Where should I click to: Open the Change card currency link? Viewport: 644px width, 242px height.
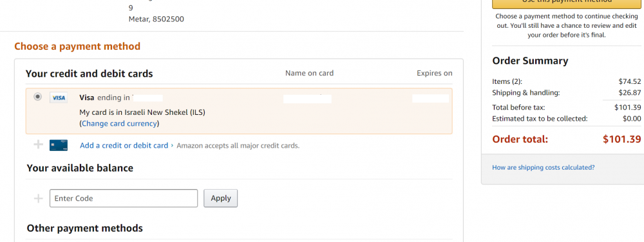click(119, 123)
